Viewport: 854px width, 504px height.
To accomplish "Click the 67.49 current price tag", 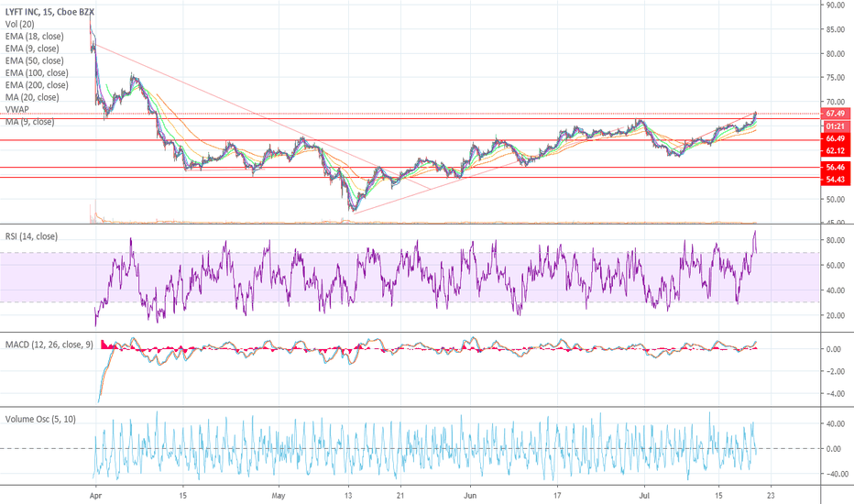I will click(835, 114).
